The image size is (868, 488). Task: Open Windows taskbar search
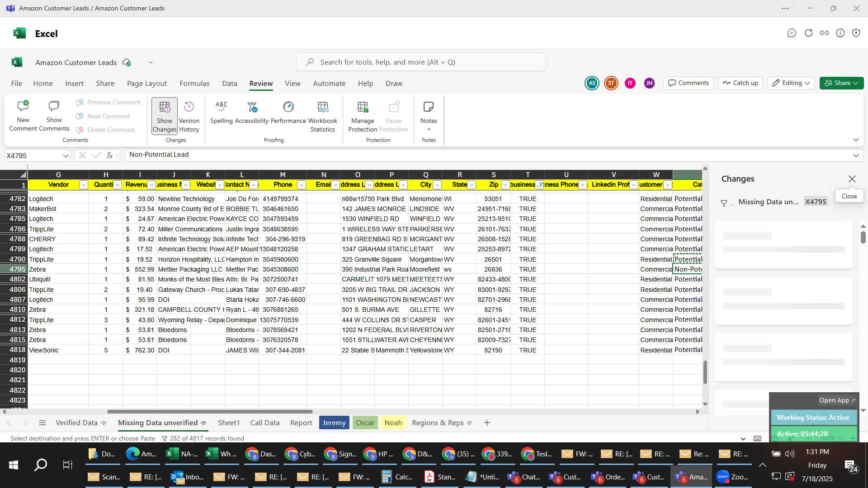click(41, 465)
